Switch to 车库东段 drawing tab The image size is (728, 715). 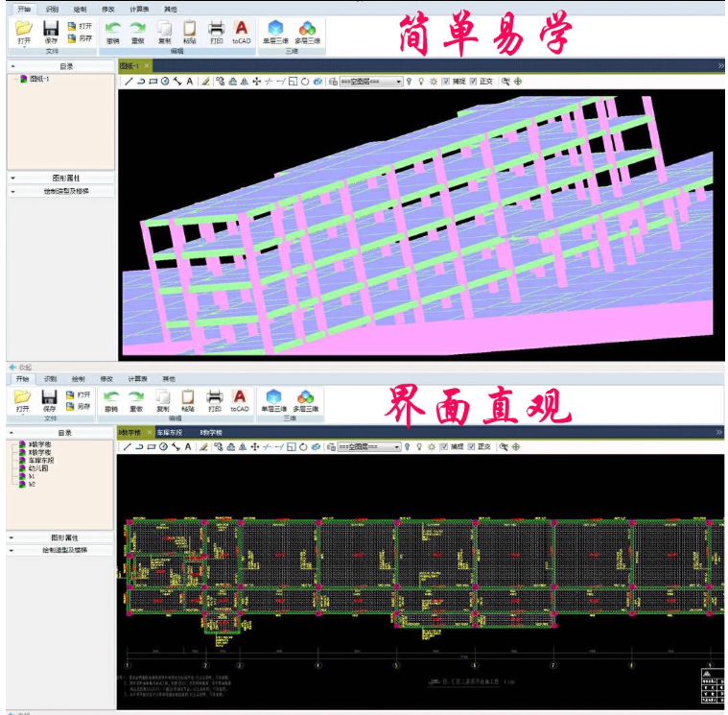[x=169, y=433]
